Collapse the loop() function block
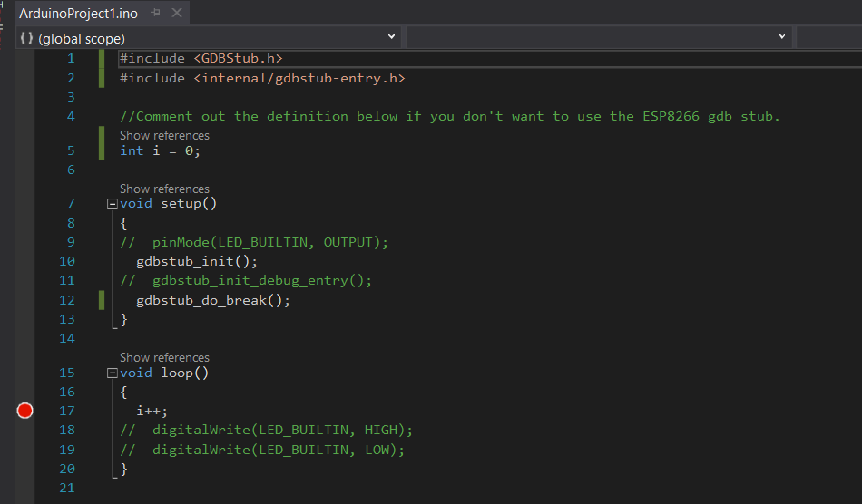Viewport: 862px width, 504px height. [113, 373]
